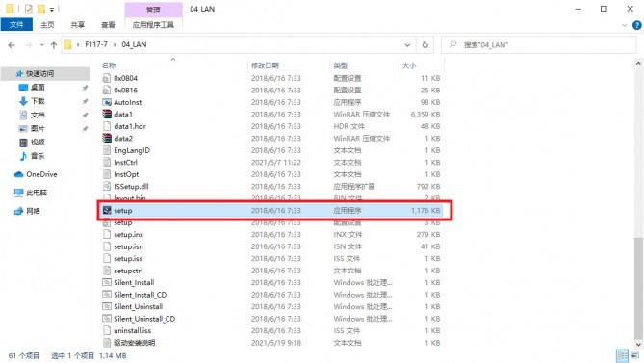The image size is (644, 363).
Task: Select the 管理 contextual tab header
Action: 153,10
